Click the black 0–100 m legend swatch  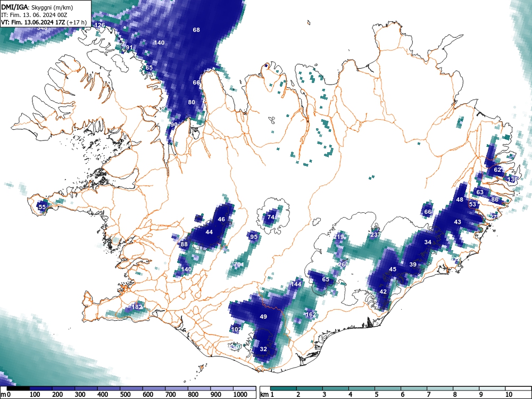(x=18, y=388)
